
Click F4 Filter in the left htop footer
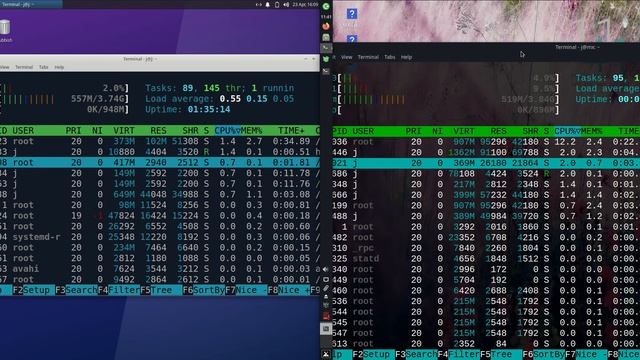tap(119, 290)
